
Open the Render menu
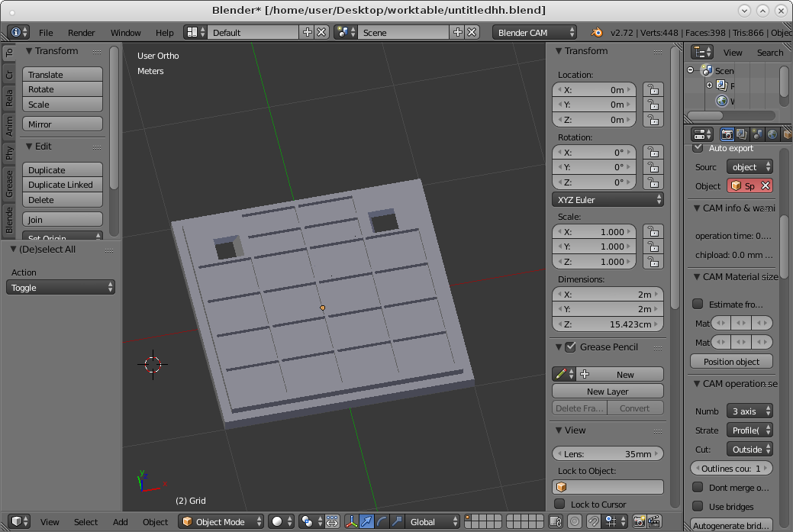coord(81,32)
